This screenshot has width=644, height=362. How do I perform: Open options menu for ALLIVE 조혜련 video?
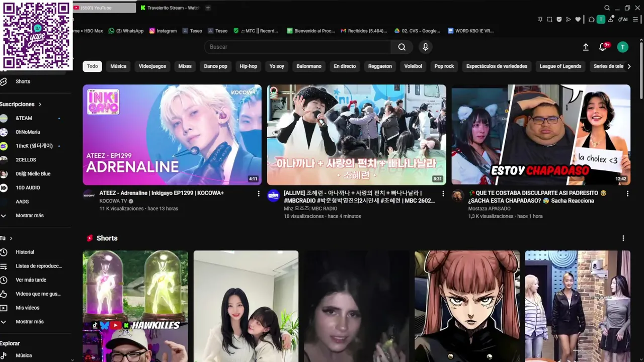pos(443,194)
